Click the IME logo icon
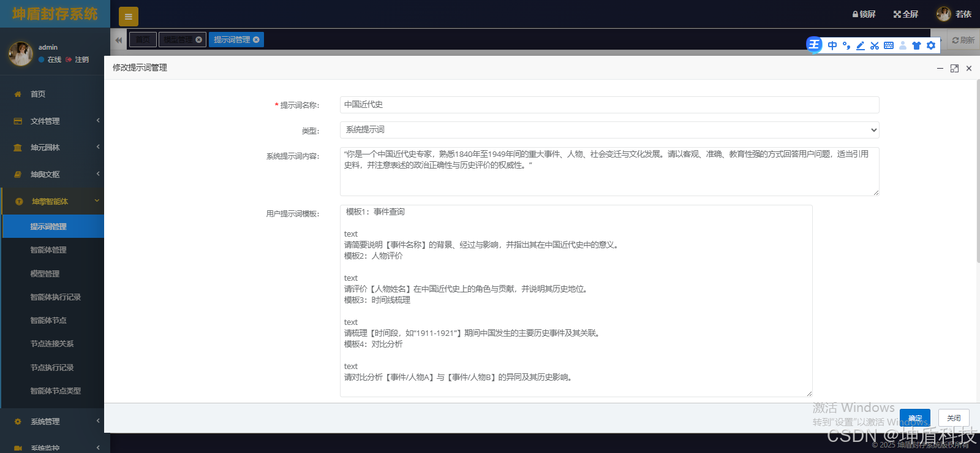980x453 pixels. tap(814, 44)
